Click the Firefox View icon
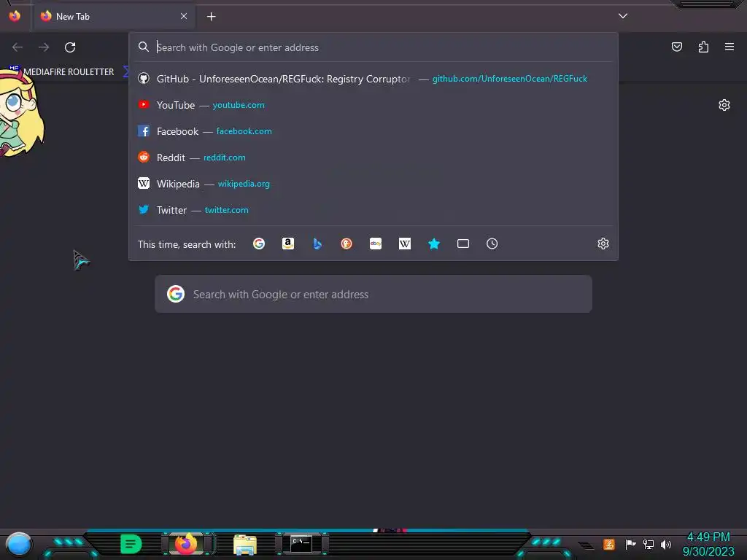The height and width of the screenshot is (560, 747). click(x=15, y=16)
